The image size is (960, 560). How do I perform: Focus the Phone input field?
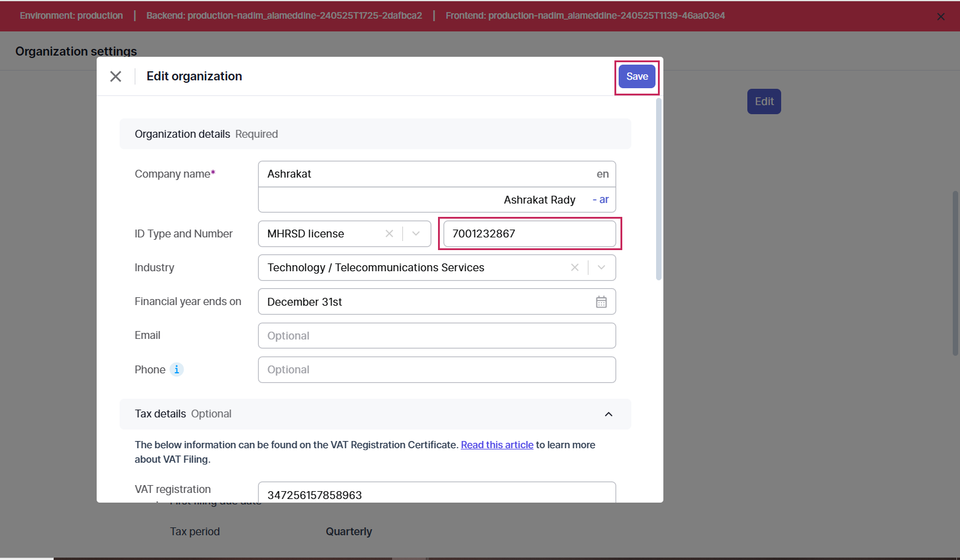pyautogui.click(x=437, y=370)
